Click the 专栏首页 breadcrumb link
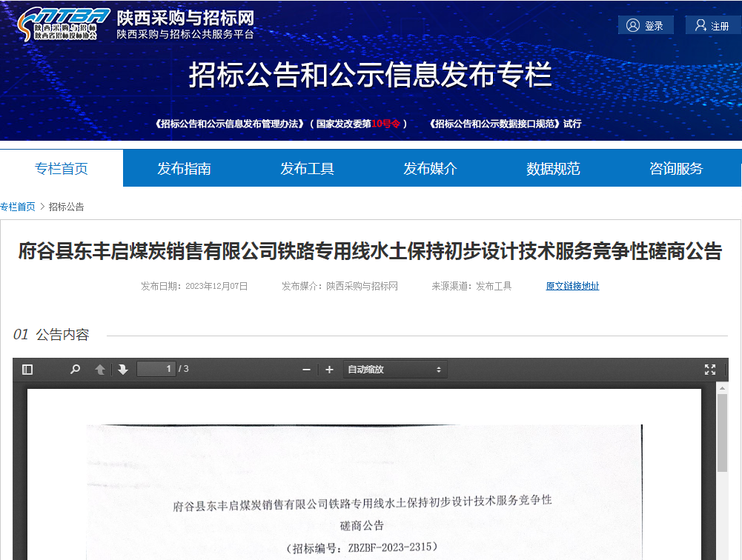 18,207
